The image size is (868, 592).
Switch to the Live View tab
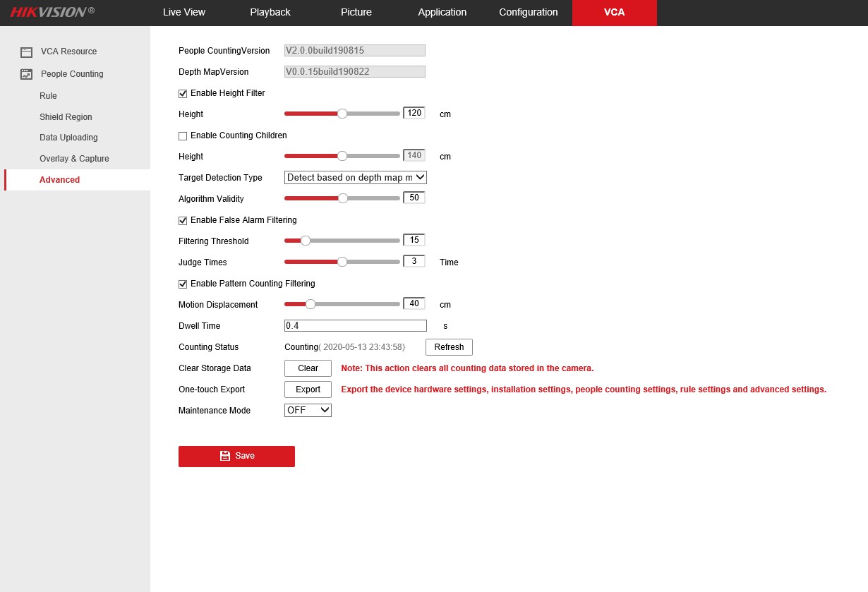tap(183, 12)
